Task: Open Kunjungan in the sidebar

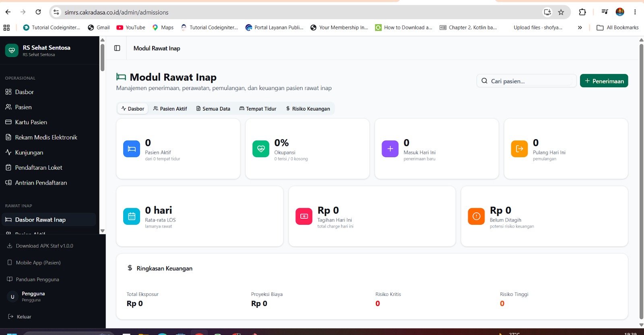Action: (48, 152)
